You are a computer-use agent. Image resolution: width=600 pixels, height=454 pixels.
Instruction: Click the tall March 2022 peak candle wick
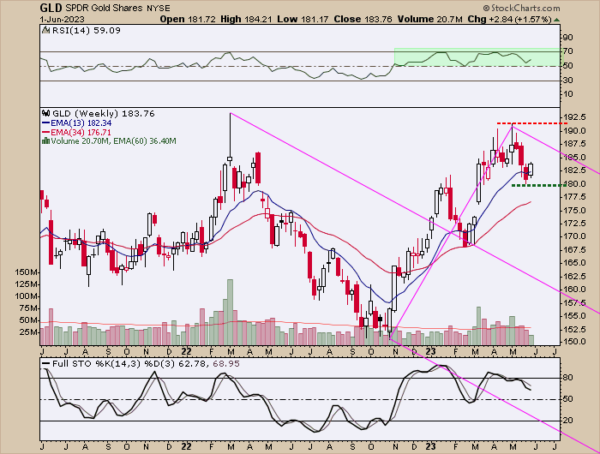tap(230, 135)
